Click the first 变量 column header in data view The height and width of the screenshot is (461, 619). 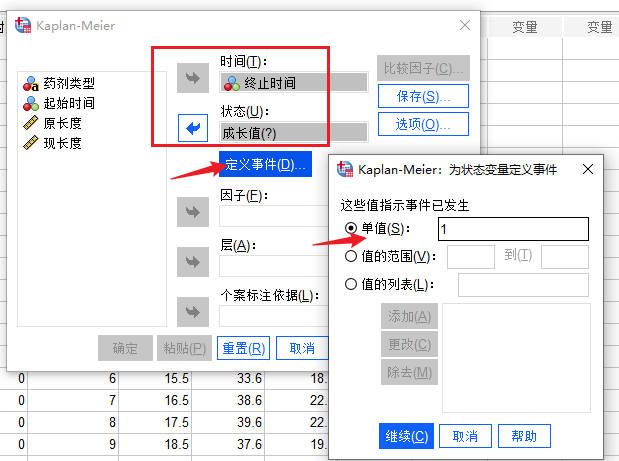click(x=525, y=27)
